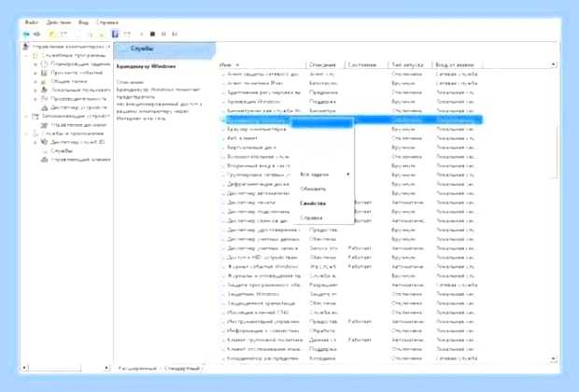Select the Управление компьютером root node icon

(26, 47)
